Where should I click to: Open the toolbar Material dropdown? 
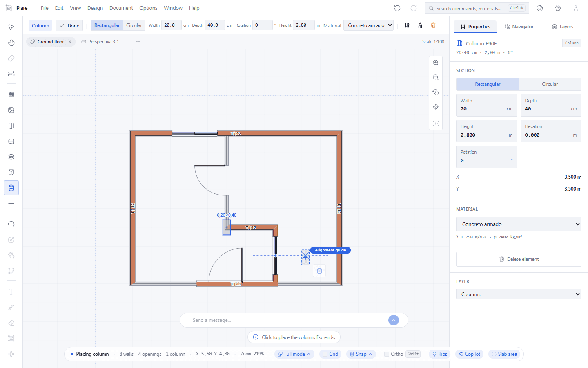[368, 25]
